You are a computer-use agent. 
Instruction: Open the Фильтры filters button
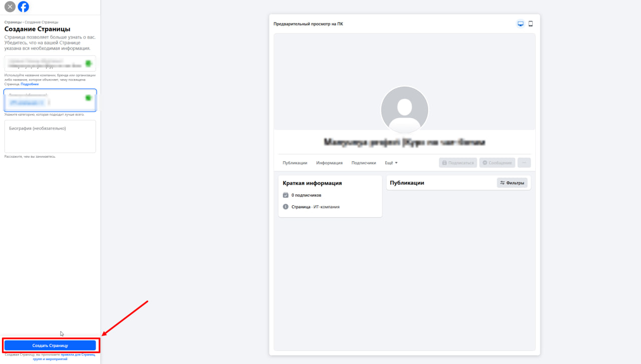tap(512, 183)
